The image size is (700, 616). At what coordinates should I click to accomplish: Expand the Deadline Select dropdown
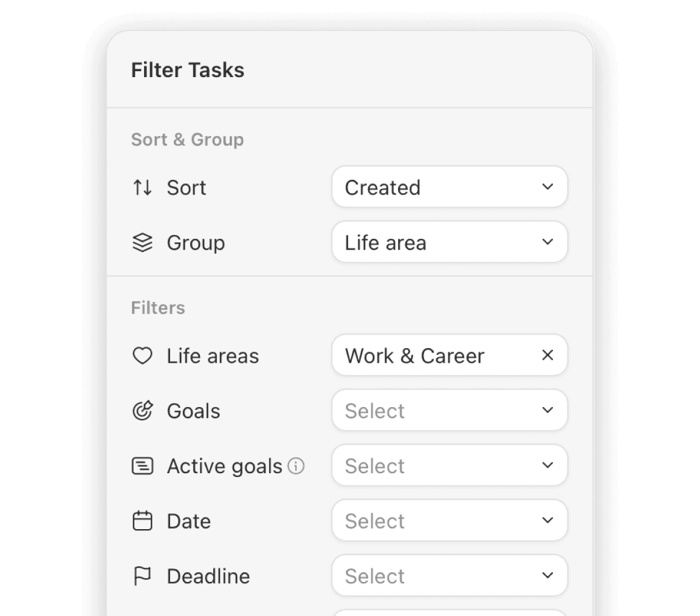point(450,577)
